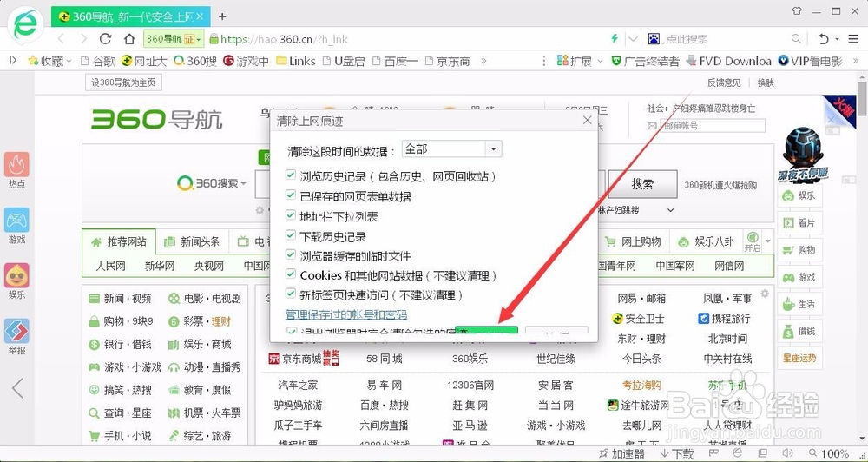The height and width of the screenshot is (462, 868).
Task: Open a new tab with plus icon
Action: [222, 16]
